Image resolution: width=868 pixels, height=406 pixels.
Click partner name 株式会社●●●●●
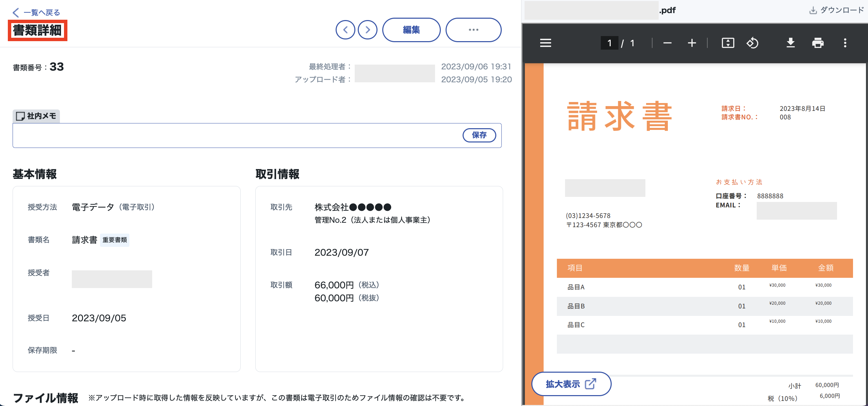[x=353, y=207]
